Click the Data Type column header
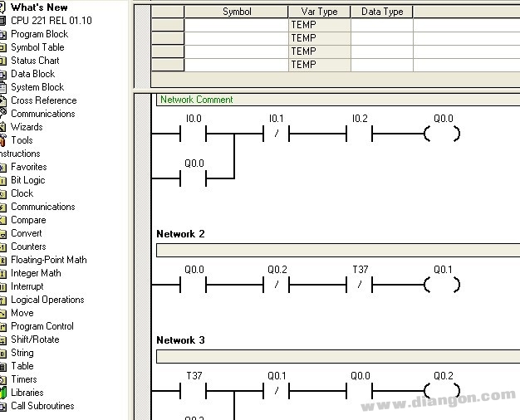Viewport: 520px width, 420px height. click(x=381, y=12)
